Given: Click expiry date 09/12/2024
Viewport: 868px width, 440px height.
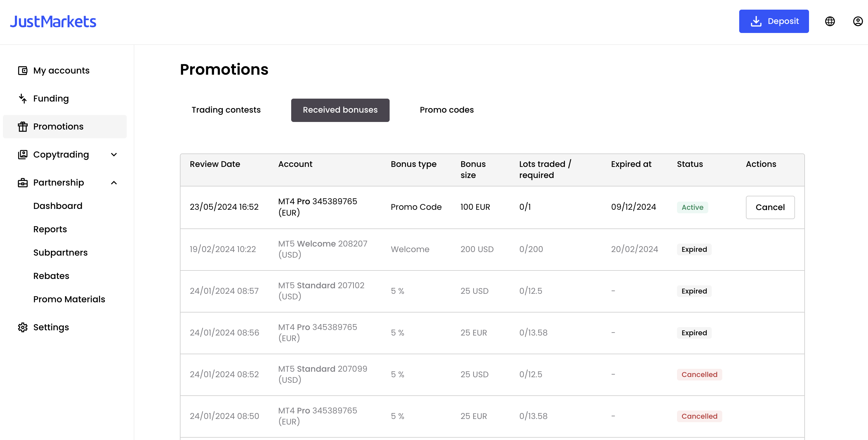Looking at the screenshot, I should [x=633, y=207].
